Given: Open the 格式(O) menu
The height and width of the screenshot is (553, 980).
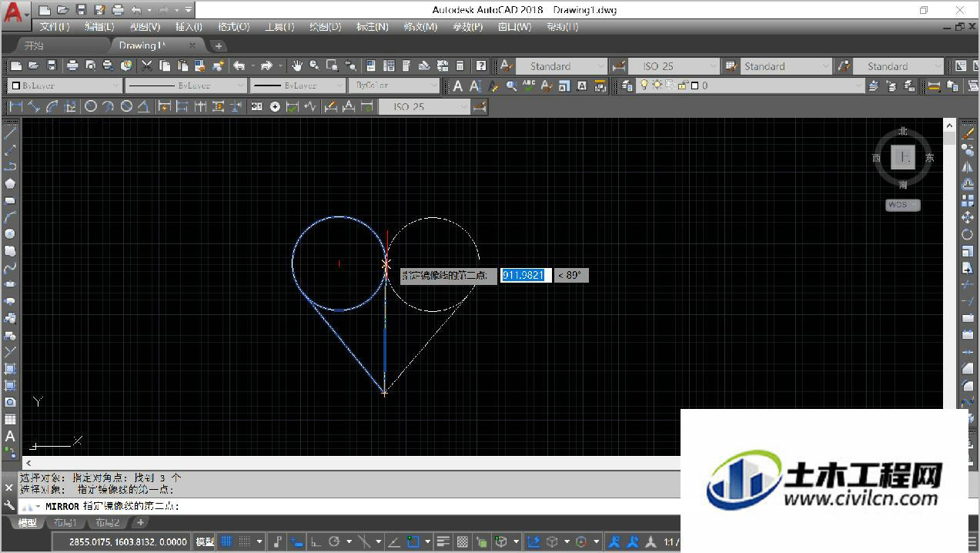Looking at the screenshot, I should (233, 26).
